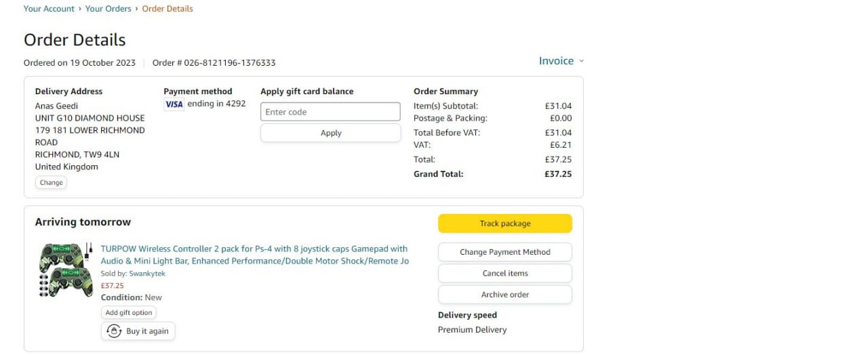The image size is (868, 355).
Task: Click Archive order button
Action: (505, 295)
